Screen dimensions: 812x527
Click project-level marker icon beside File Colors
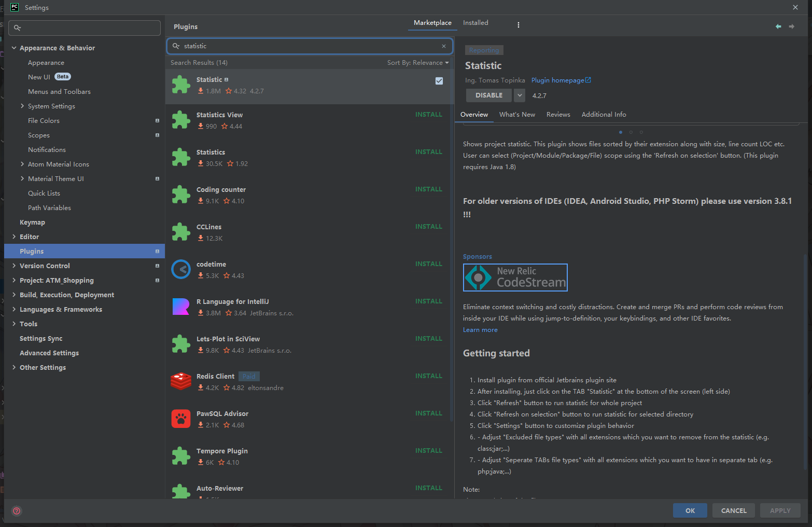coord(157,121)
